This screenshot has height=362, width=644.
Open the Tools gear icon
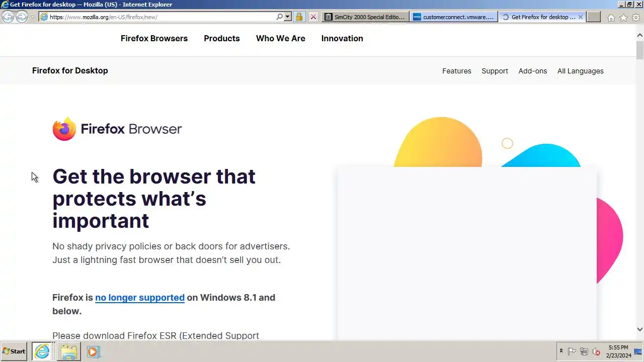636,18
